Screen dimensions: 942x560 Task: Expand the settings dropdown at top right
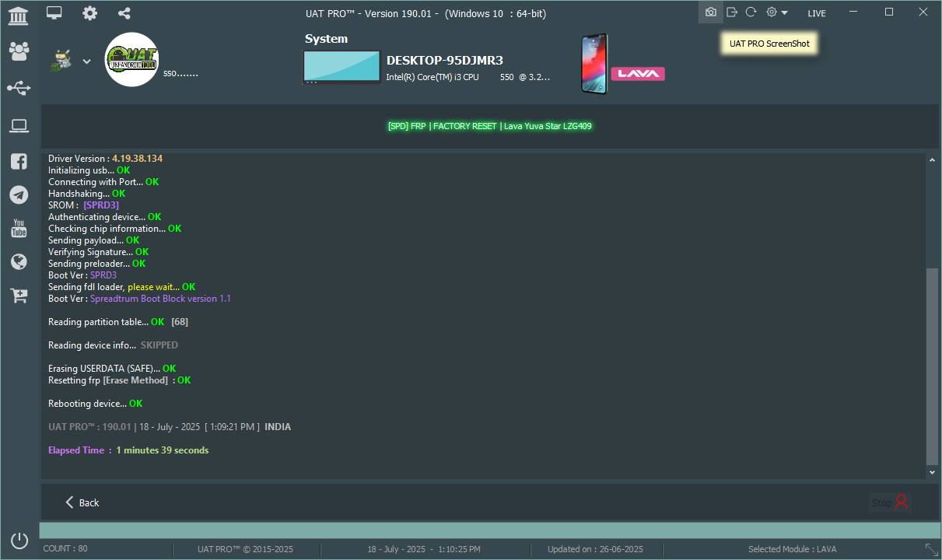(777, 12)
